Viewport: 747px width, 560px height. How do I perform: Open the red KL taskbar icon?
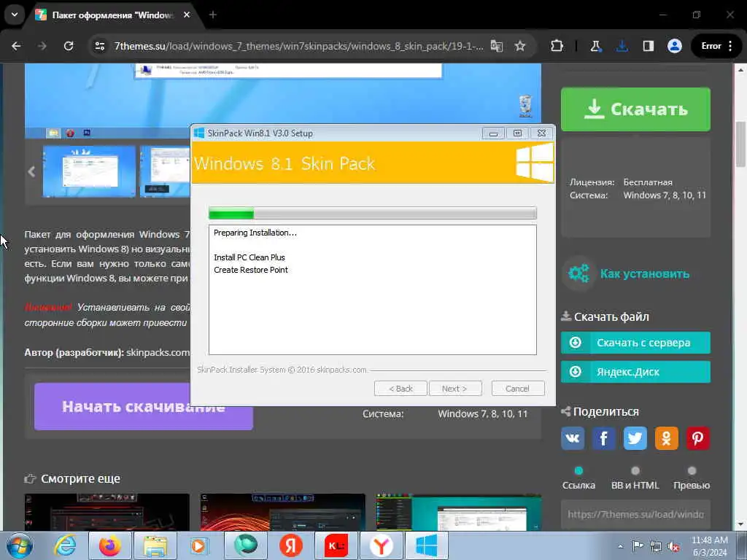pos(336,545)
